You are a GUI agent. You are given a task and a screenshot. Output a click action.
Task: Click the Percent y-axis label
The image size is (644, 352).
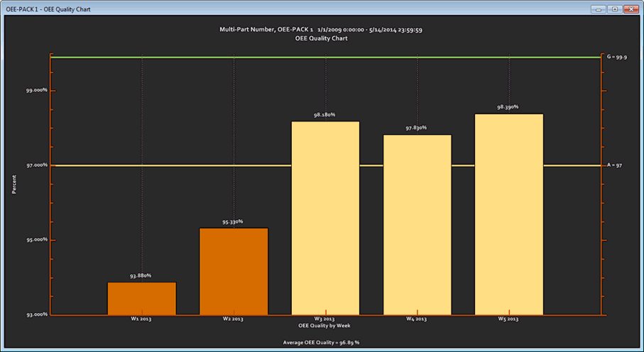click(x=13, y=184)
